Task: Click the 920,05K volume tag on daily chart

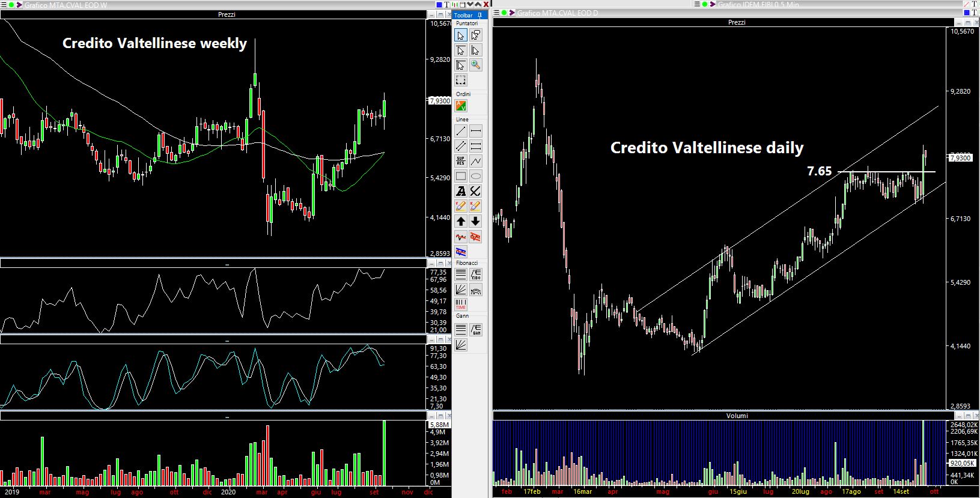Action: (x=961, y=463)
